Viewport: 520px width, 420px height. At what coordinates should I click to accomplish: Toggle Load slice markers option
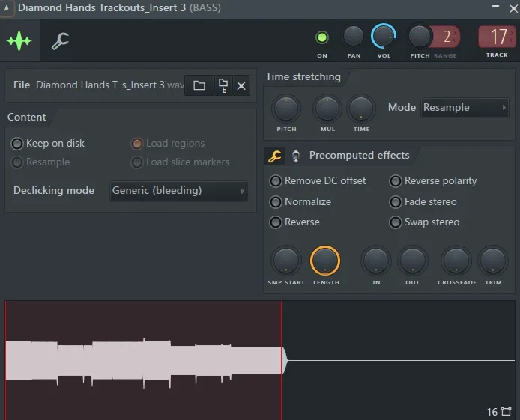(x=180, y=162)
